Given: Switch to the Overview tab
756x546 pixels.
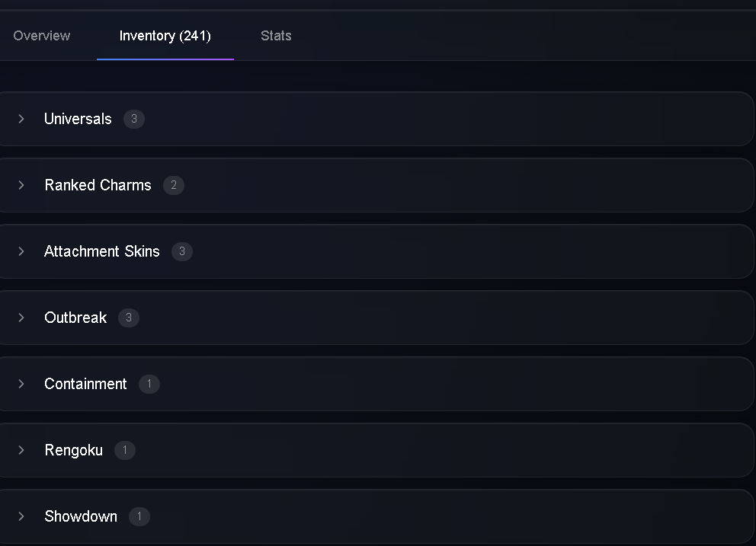Looking at the screenshot, I should click(41, 36).
